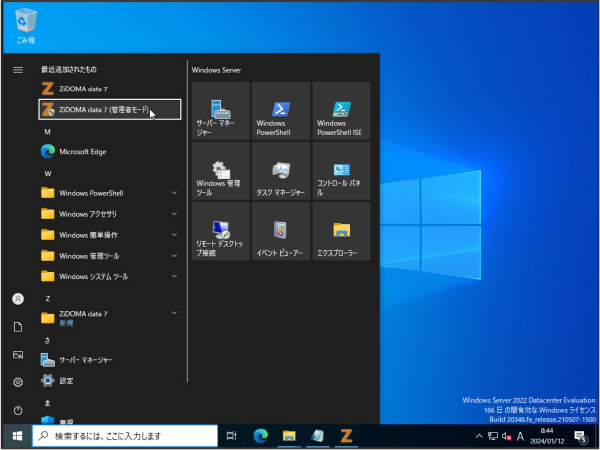
Task: Open the コントロール パネル tile
Action: coord(341,171)
